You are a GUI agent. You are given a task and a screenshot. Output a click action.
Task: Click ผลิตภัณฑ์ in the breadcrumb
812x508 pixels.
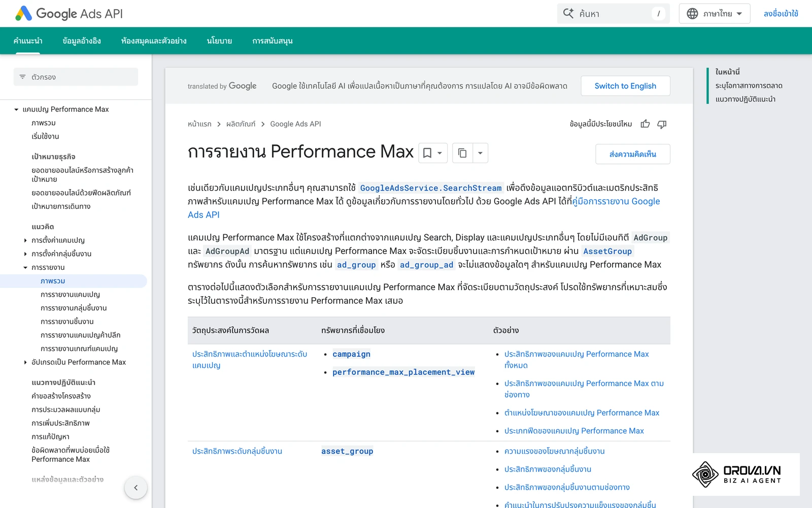point(241,124)
